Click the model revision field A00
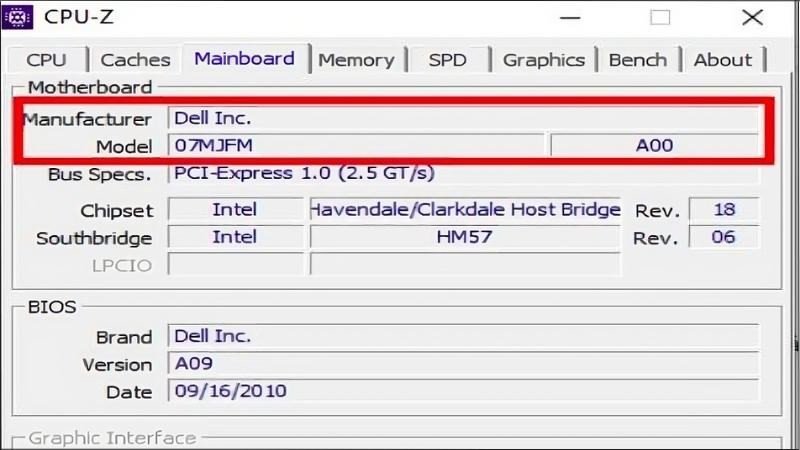The height and width of the screenshot is (450, 800). [x=654, y=145]
